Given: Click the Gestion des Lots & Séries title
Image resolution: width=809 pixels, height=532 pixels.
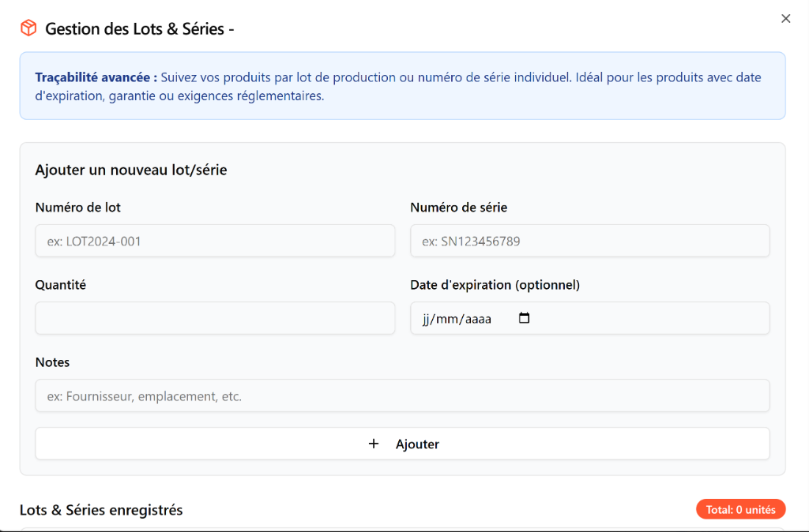Looking at the screenshot, I should [139, 29].
